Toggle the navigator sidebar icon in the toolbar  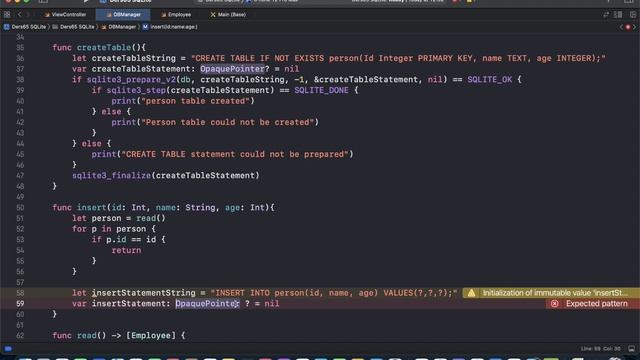43,1
